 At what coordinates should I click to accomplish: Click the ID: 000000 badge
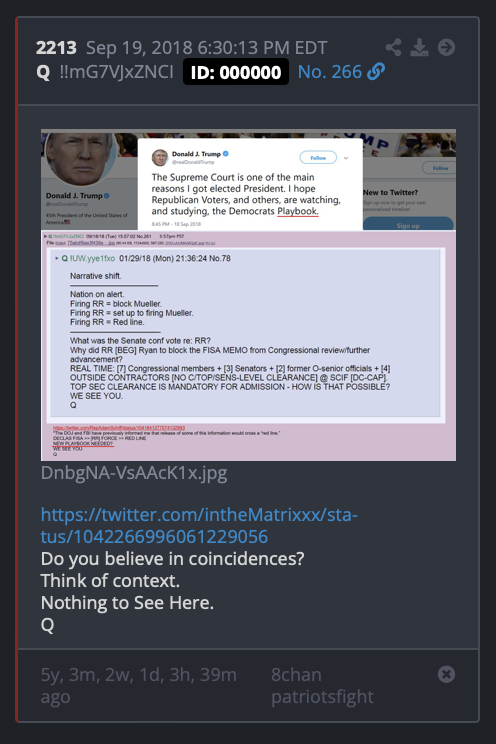pos(236,72)
